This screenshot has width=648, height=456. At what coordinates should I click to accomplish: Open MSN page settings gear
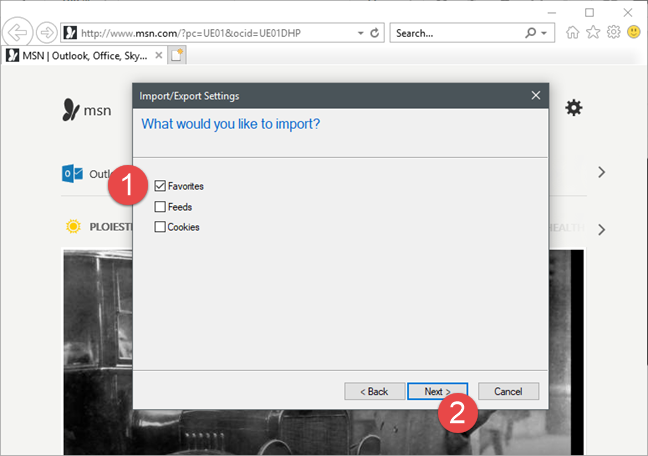[573, 107]
